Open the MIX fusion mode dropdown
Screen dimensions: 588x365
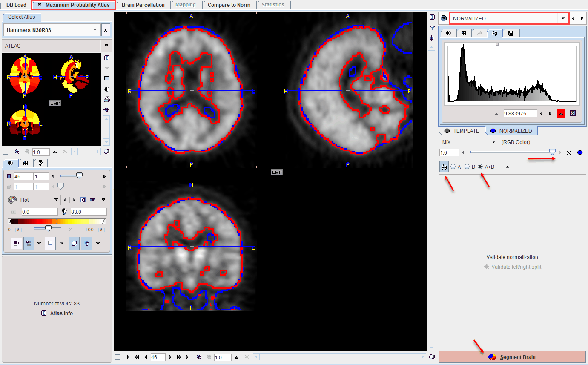494,142
